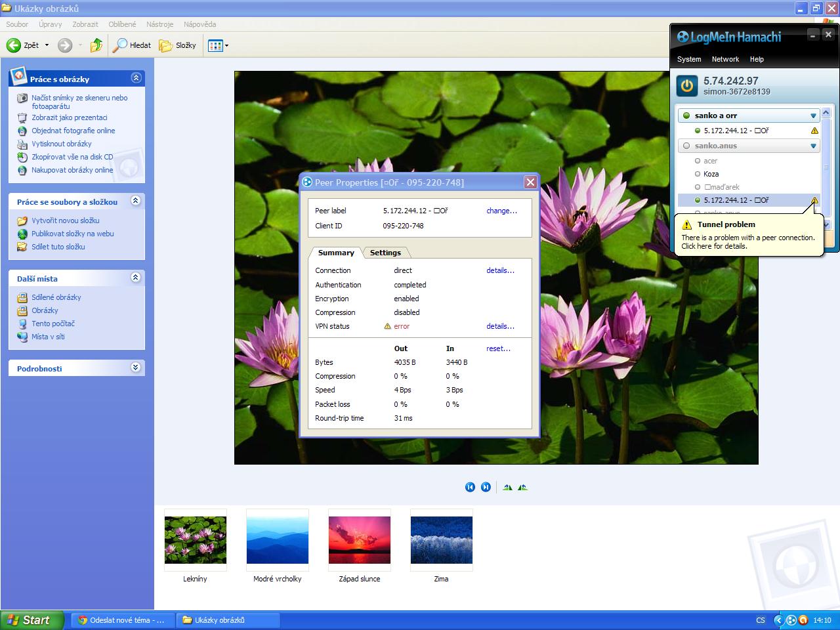Expand the sanko a orr network dropdown
This screenshot has height=630, width=840.
[813, 115]
